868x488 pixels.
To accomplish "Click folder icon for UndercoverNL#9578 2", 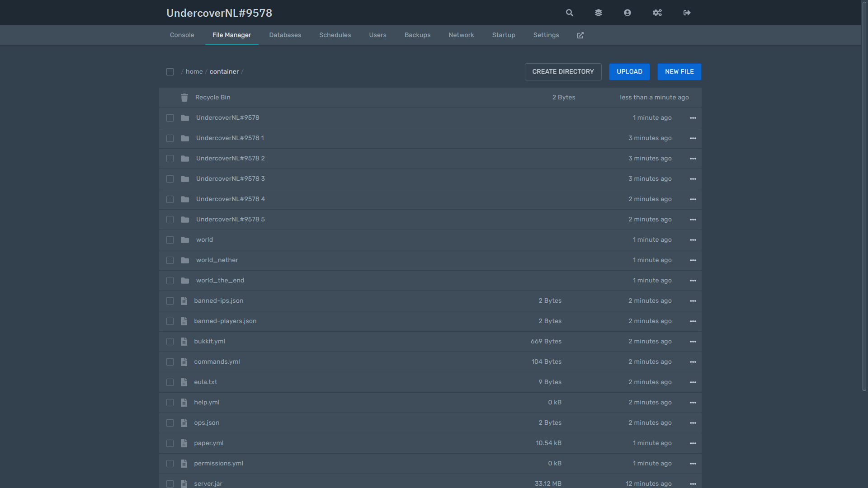I will click(x=185, y=159).
